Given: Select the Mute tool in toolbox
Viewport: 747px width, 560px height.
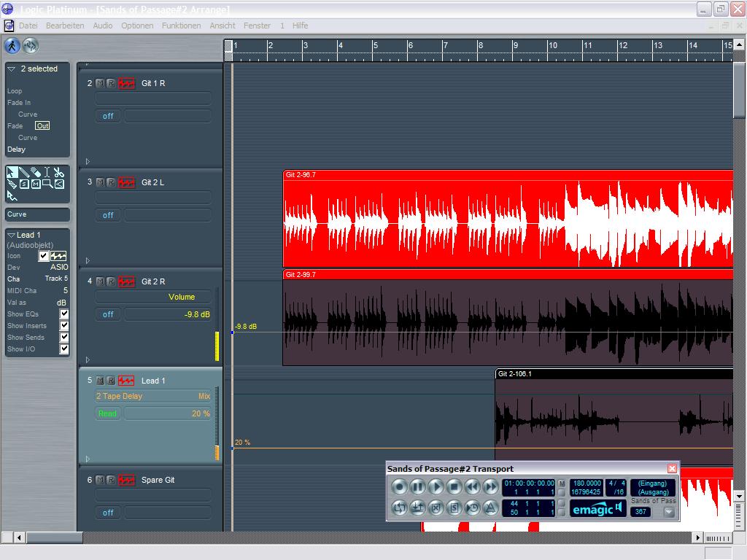Looking at the screenshot, I should pyautogui.click(x=36, y=184).
